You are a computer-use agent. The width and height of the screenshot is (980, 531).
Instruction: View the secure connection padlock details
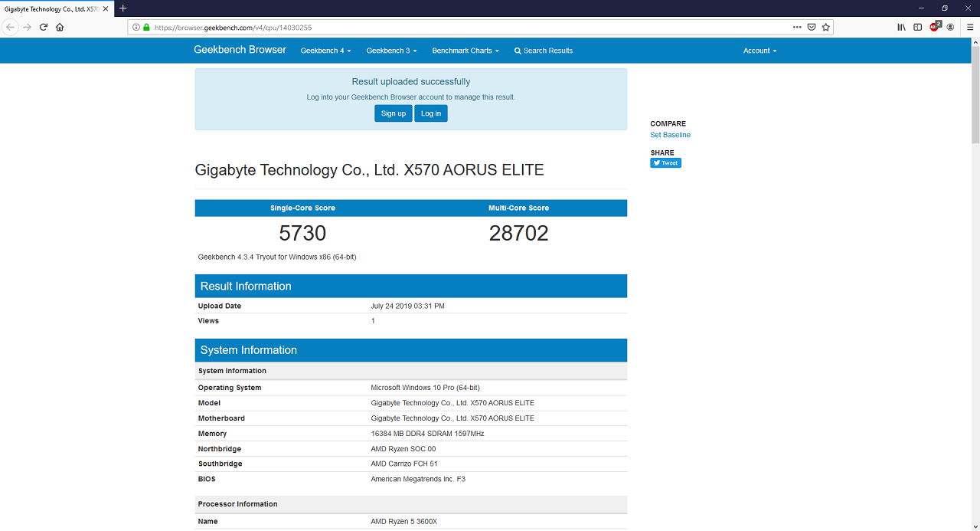(146, 27)
